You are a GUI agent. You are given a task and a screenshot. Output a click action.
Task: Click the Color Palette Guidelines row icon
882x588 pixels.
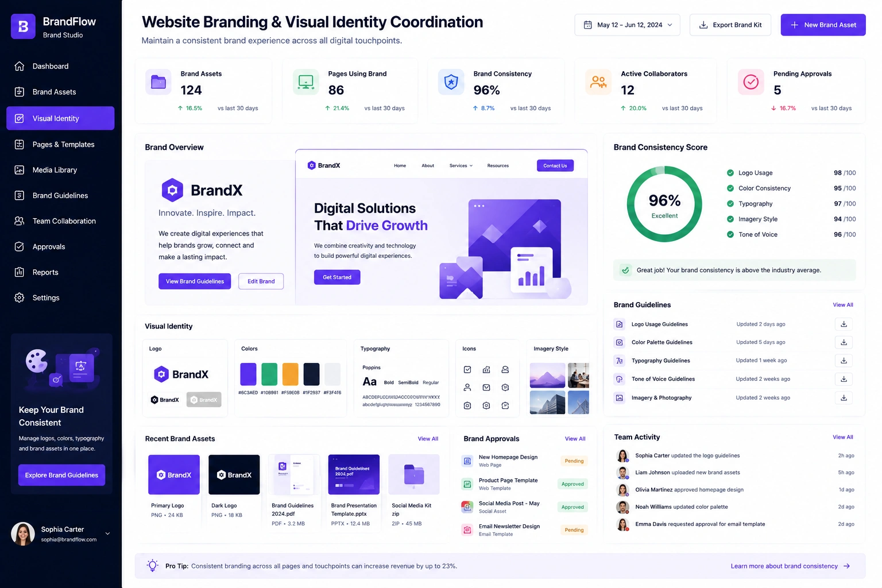pos(620,342)
